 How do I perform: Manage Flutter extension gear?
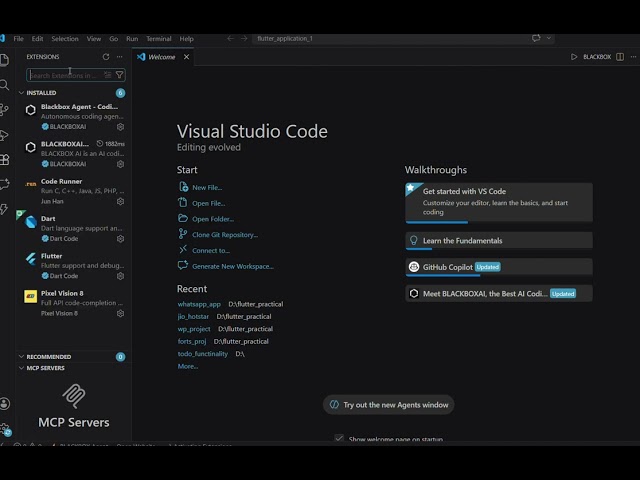click(120, 276)
